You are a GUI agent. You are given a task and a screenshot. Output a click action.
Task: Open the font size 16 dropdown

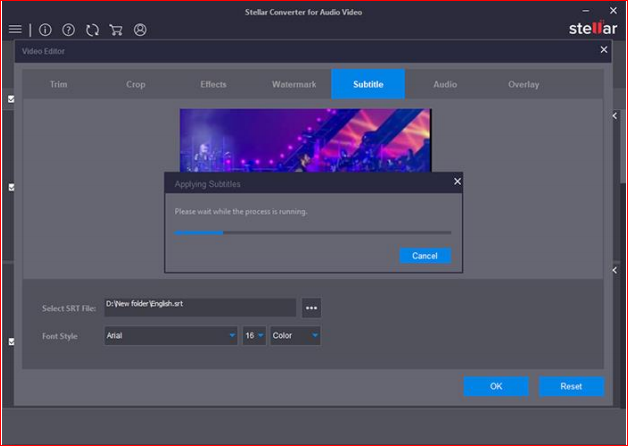pyautogui.click(x=254, y=336)
